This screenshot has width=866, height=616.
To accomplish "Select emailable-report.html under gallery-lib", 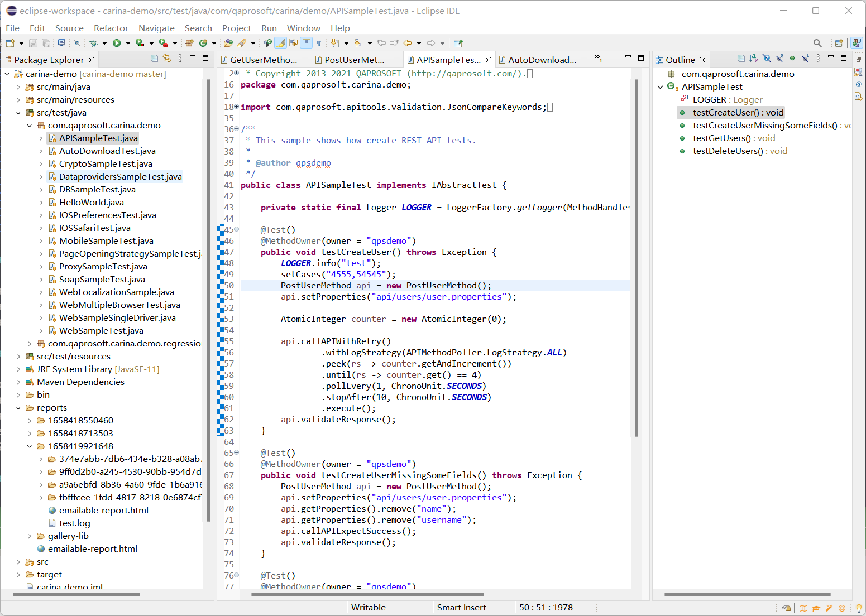I will coord(92,549).
